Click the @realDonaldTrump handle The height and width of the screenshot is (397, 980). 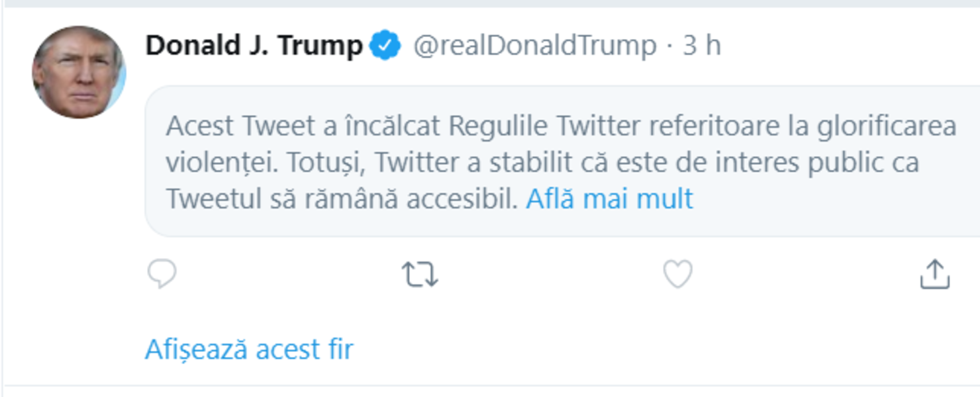pos(534,46)
